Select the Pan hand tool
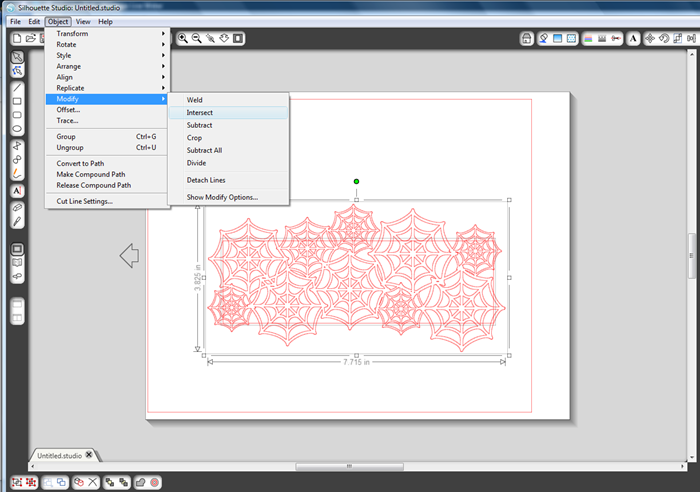700x492 pixels. [224, 38]
